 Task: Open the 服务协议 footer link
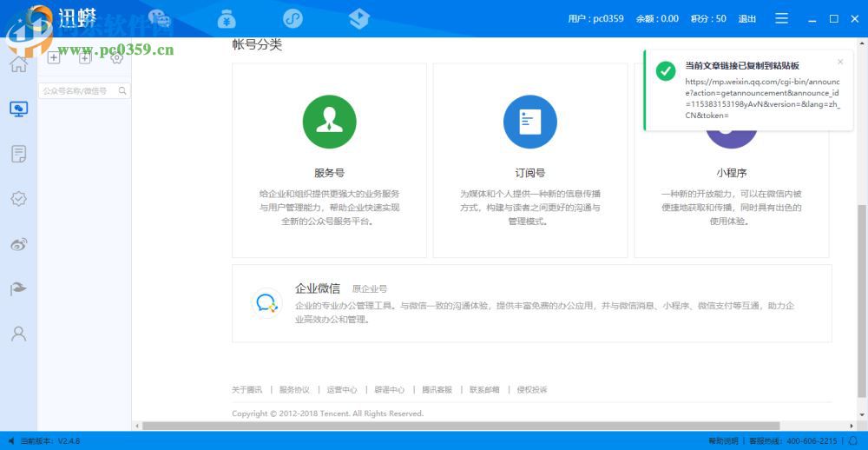point(294,389)
